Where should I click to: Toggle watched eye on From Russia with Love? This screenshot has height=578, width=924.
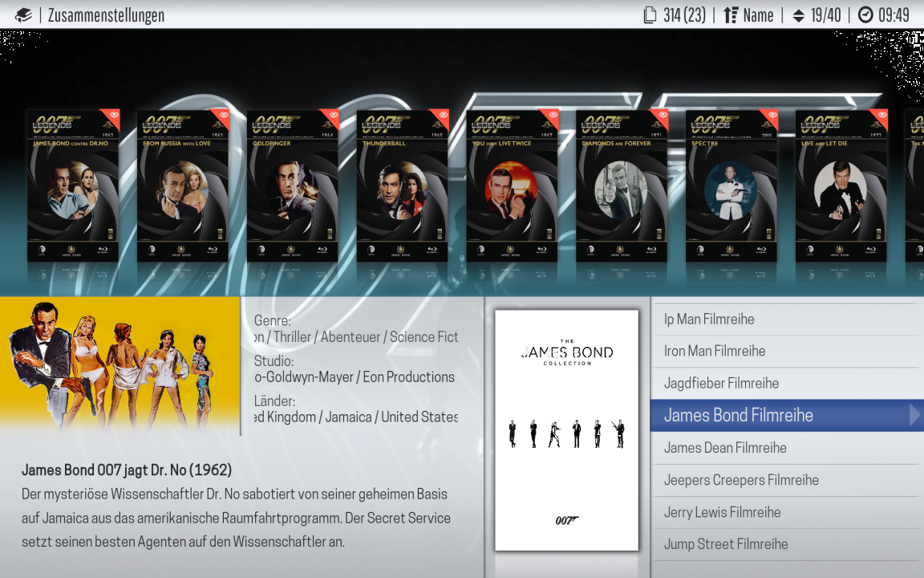coord(223,115)
